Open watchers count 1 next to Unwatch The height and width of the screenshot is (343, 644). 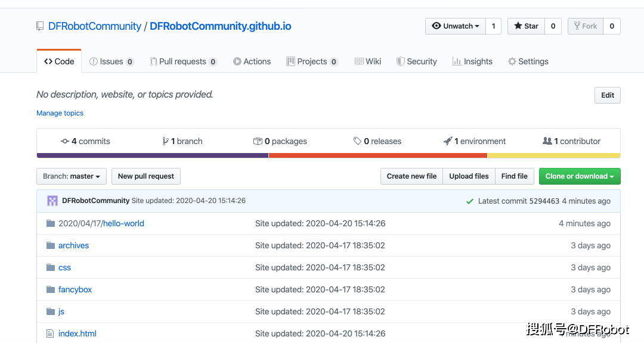[x=493, y=26]
